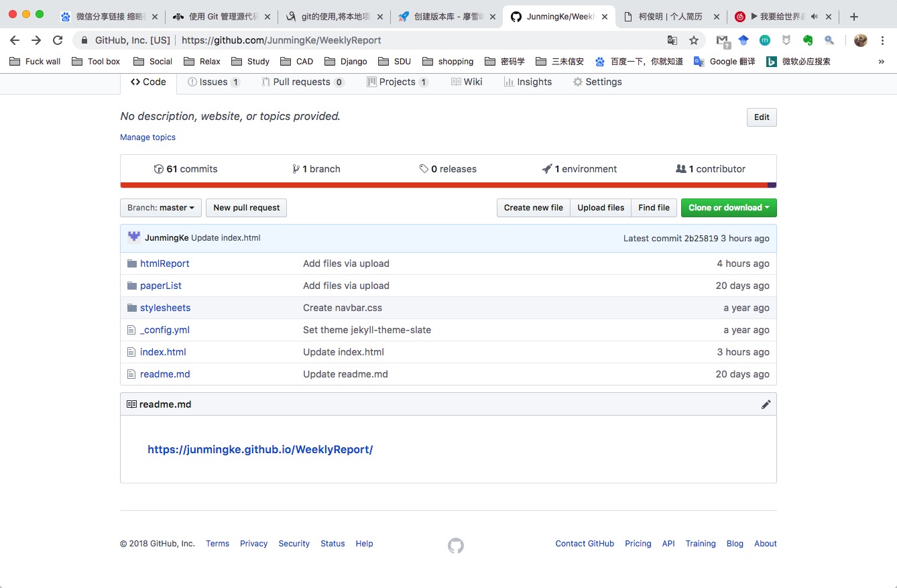Switch to the Pull requests tab
897x588 pixels.
click(303, 82)
